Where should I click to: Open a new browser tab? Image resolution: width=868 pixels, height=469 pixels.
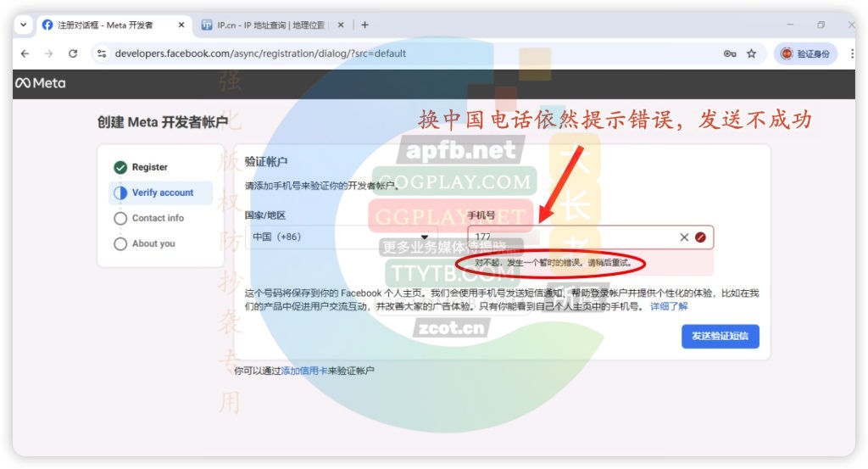click(364, 25)
